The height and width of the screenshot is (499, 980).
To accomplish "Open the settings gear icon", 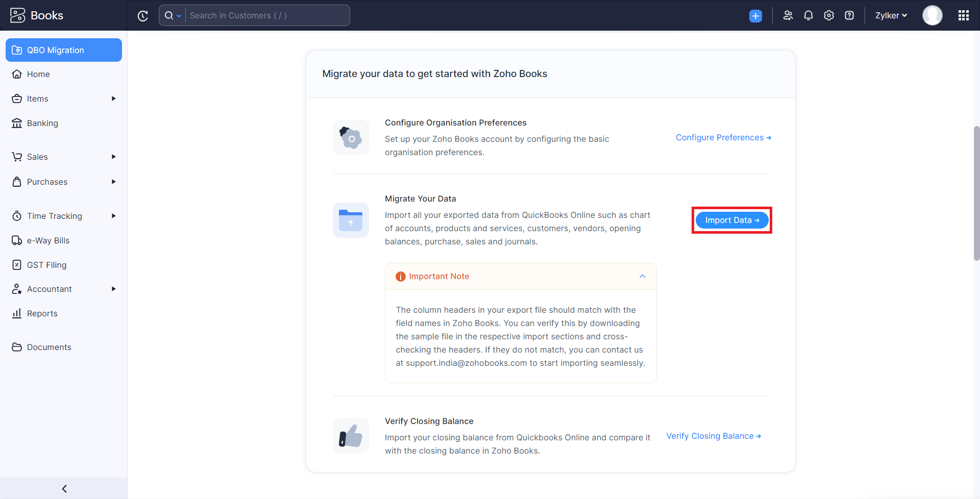I will (829, 15).
